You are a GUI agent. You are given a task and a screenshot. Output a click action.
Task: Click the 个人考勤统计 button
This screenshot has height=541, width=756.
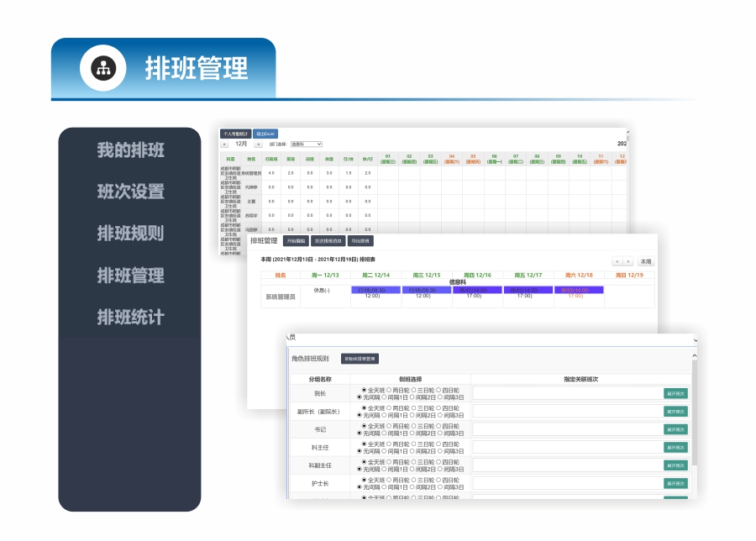pyautogui.click(x=236, y=134)
